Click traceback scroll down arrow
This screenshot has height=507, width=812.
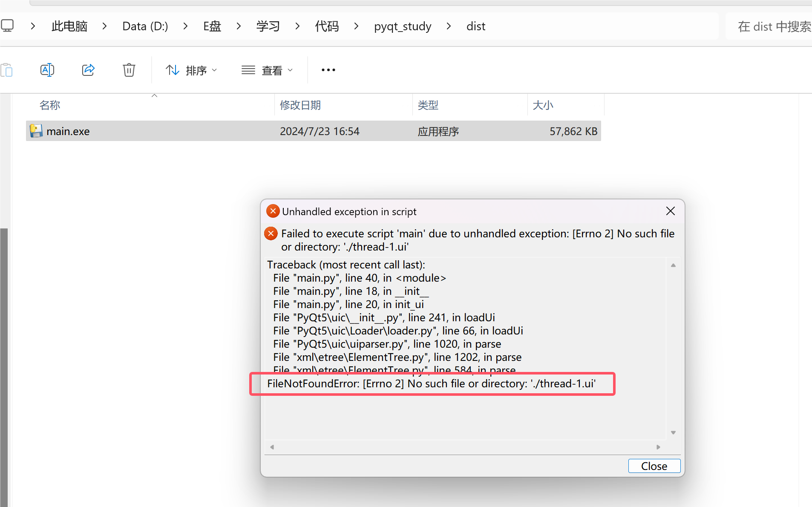click(673, 432)
